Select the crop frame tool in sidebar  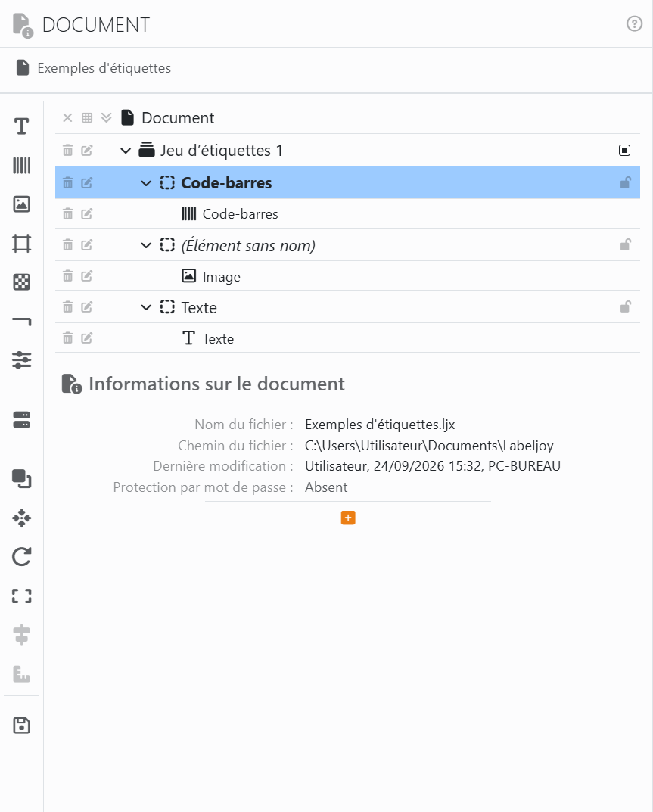click(21, 244)
